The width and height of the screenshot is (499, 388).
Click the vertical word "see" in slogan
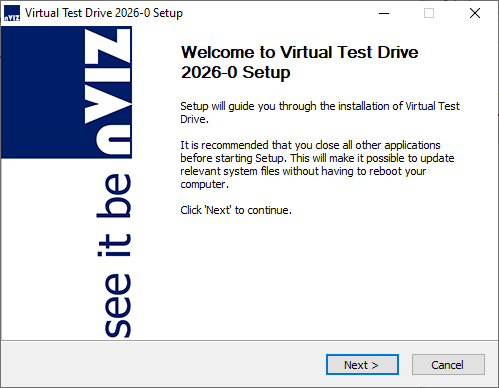pos(118,305)
